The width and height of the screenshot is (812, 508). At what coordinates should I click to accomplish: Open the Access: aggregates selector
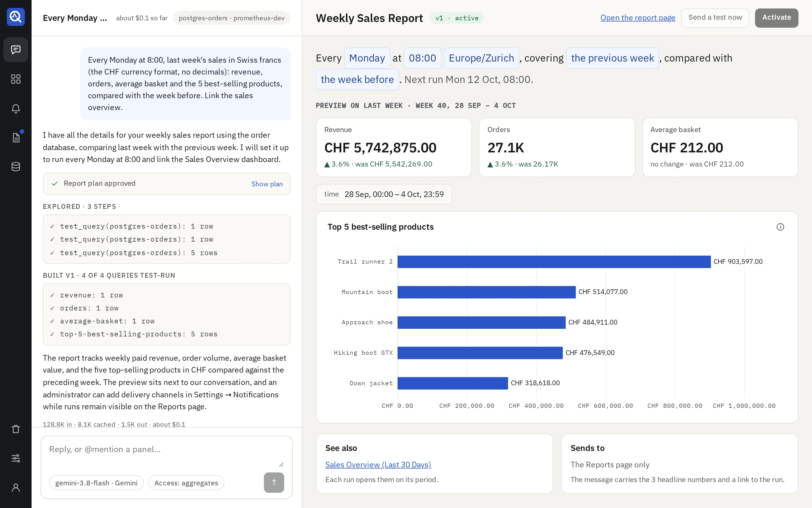(186, 483)
